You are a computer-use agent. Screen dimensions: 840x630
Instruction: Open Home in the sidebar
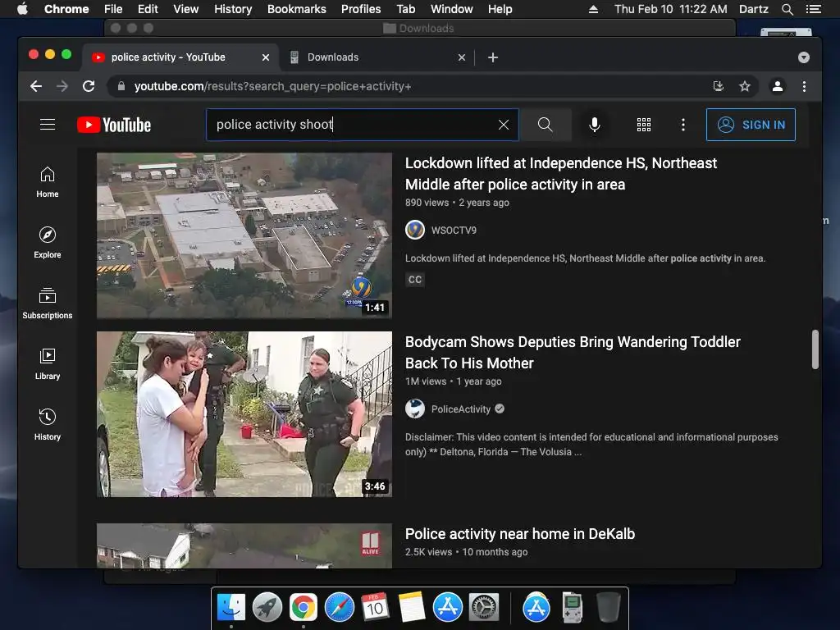(x=48, y=182)
